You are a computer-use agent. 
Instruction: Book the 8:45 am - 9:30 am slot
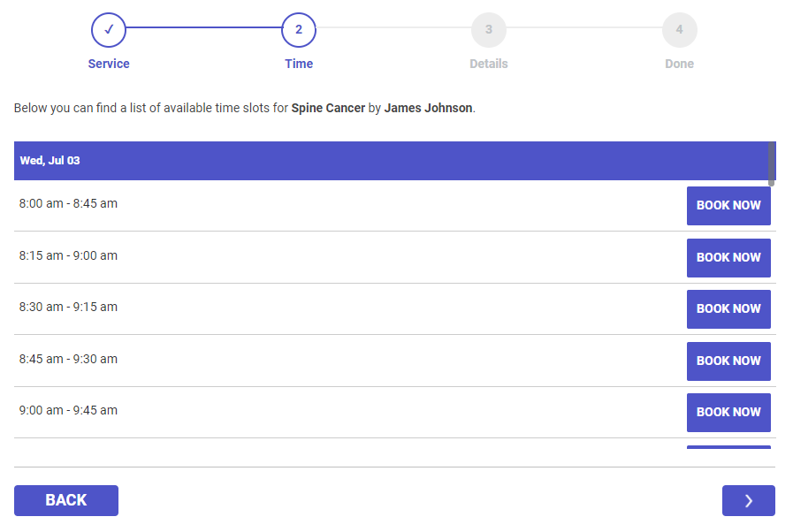[x=728, y=361]
